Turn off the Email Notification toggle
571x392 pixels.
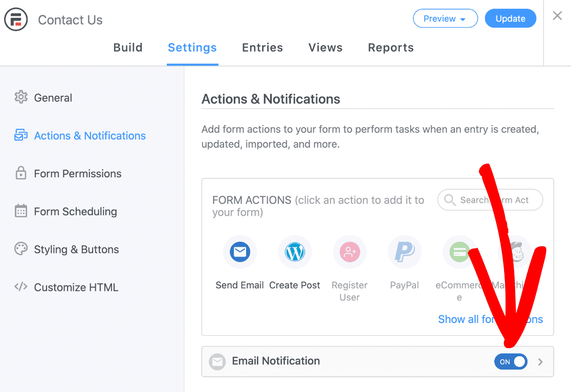click(511, 361)
